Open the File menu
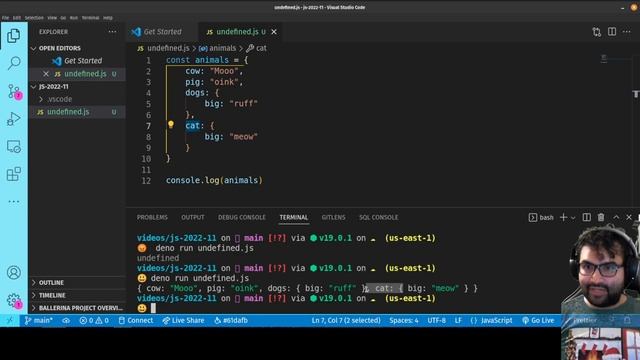Screen dimensions: 640x360 [x=5, y=18]
